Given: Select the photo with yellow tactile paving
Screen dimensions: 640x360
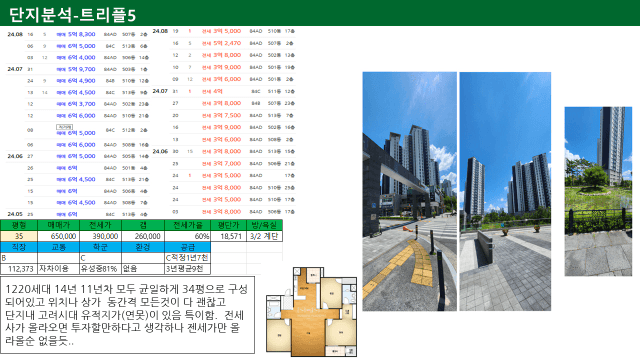Looking at the screenshot, I should (x=409, y=191).
